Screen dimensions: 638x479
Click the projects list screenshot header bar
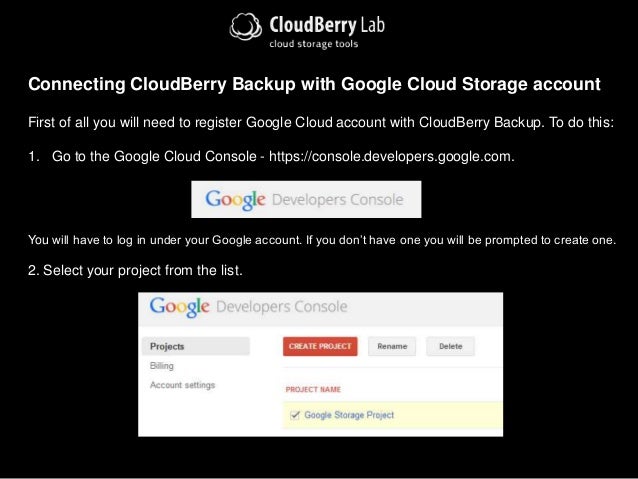coord(321,309)
